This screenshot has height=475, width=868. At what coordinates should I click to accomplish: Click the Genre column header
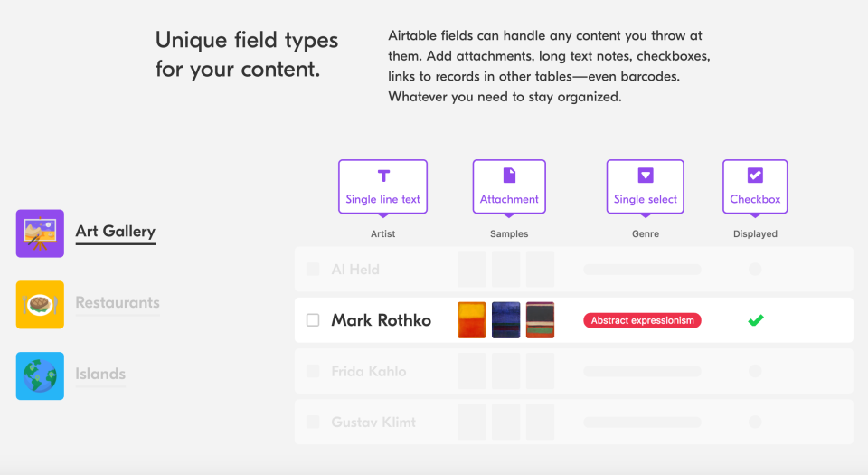646,233
